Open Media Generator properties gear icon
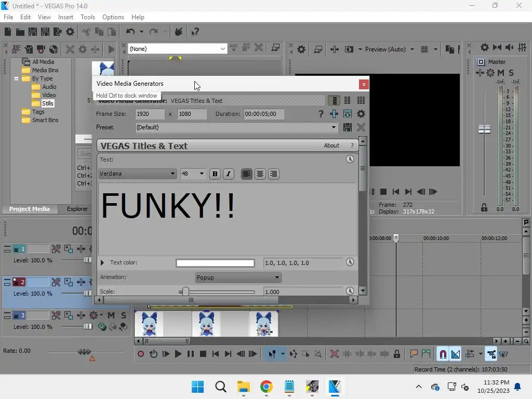532x399 pixels. pyautogui.click(x=361, y=114)
